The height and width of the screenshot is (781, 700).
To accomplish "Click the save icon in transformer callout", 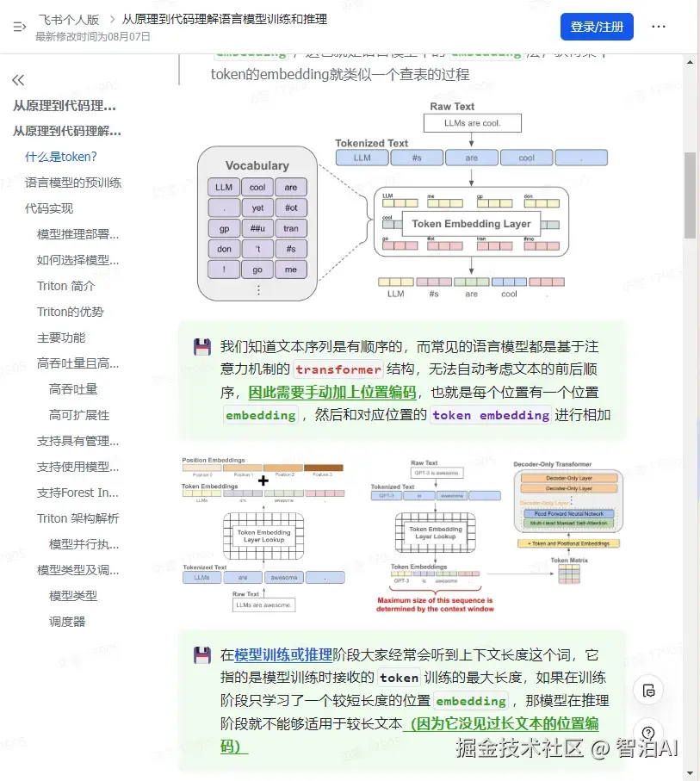I will pos(201,347).
